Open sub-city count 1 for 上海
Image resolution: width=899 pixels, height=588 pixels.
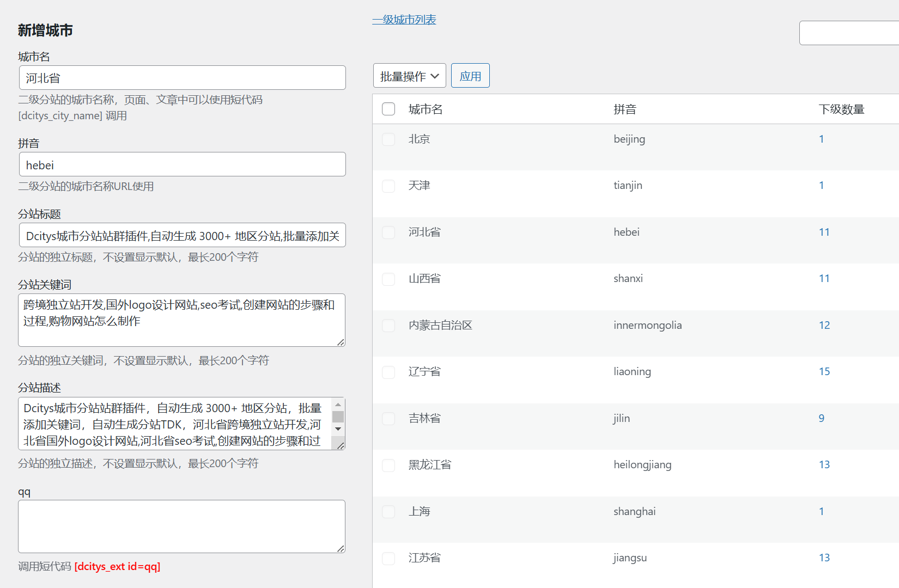(822, 511)
